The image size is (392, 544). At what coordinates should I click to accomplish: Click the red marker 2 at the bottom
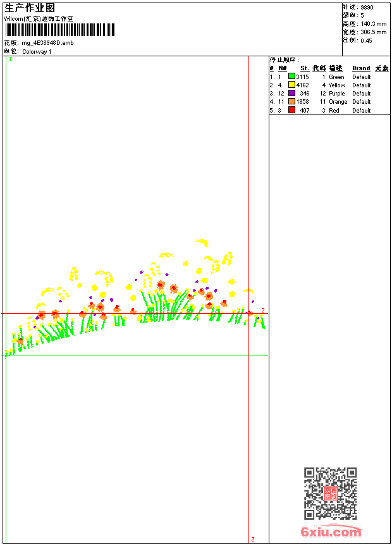pyautogui.click(x=252, y=540)
